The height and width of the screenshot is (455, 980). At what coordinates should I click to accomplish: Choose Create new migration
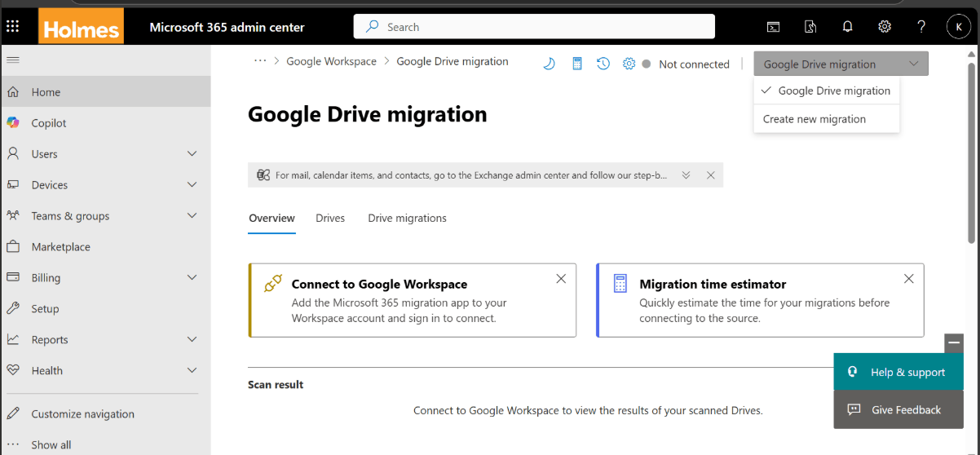point(826,119)
